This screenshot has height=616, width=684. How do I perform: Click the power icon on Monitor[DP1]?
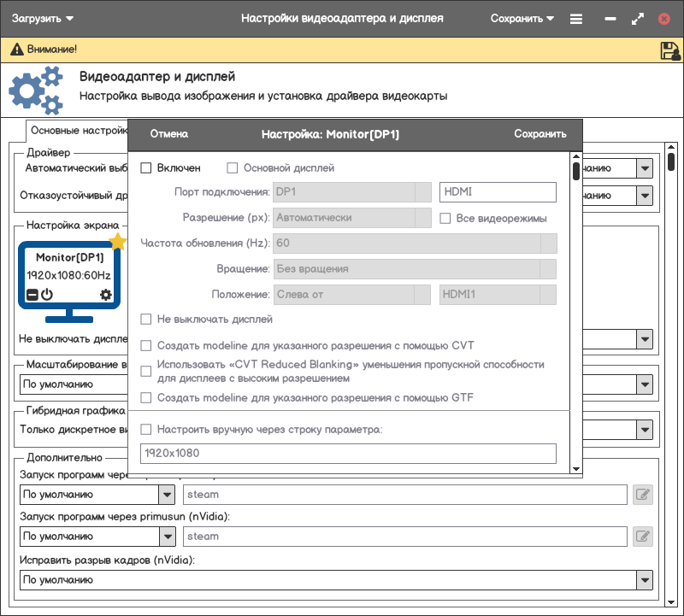point(47,295)
